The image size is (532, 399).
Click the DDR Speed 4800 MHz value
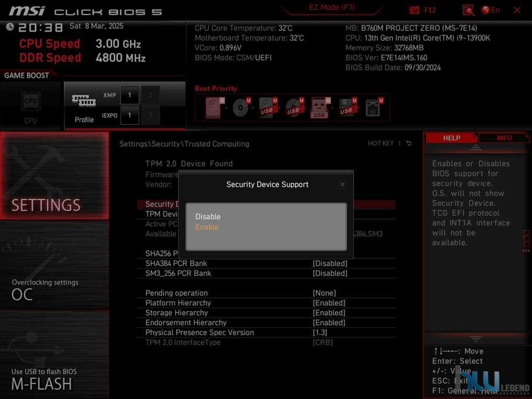point(121,58)
